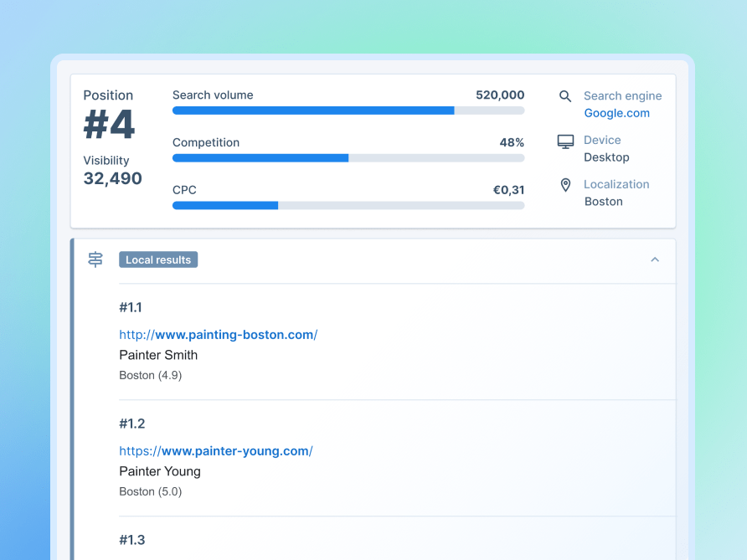Viewport: 747px width, 560px height.
Task: Click the CPC progress bar
Action: (x=348, y=205)
